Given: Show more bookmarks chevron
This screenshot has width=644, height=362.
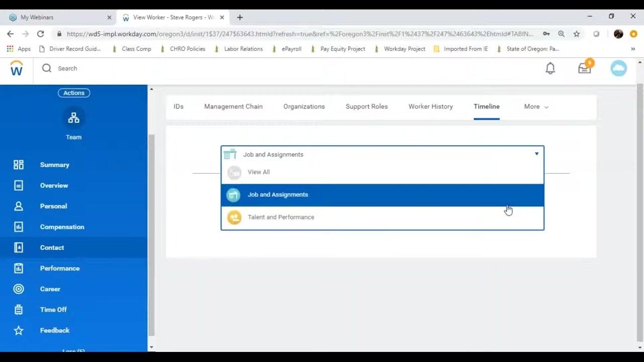Looking at the screenshot, I should [633, 49].
